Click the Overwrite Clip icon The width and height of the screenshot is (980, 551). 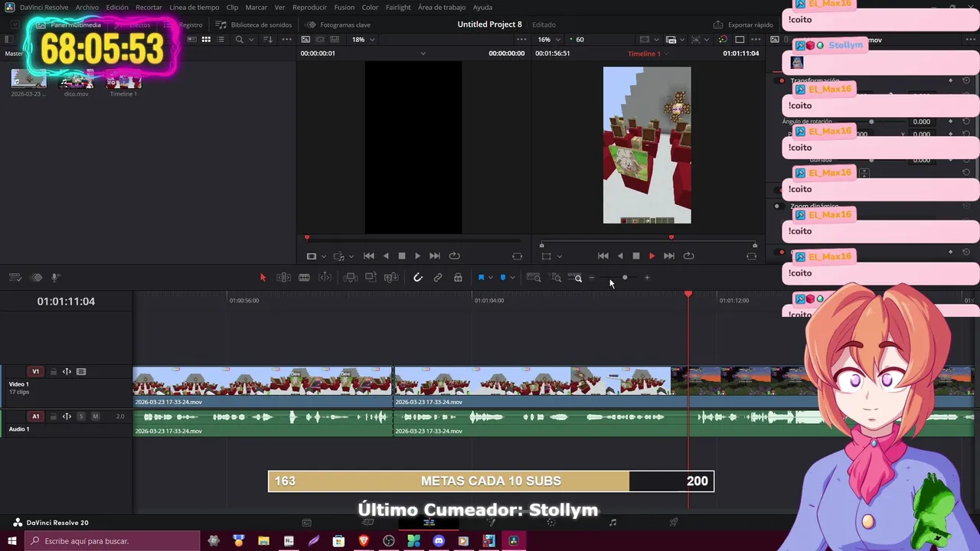pyautogui.click(x=371, y=278)
